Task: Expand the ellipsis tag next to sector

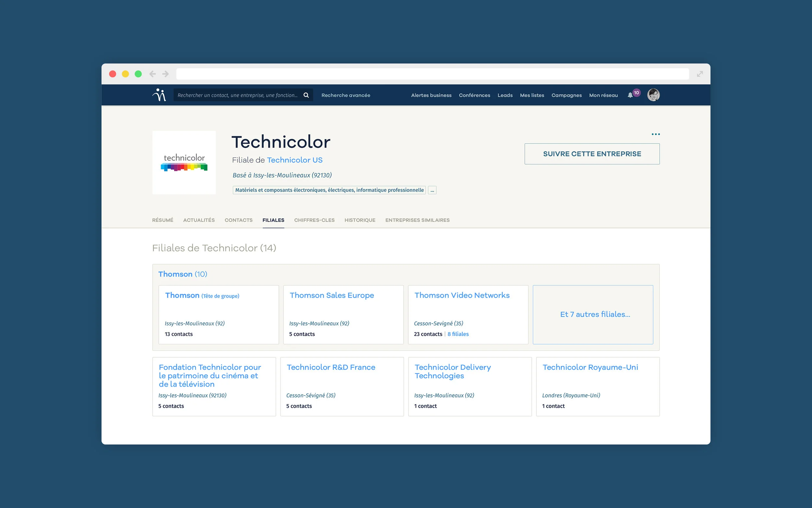Action: (432, 190)
